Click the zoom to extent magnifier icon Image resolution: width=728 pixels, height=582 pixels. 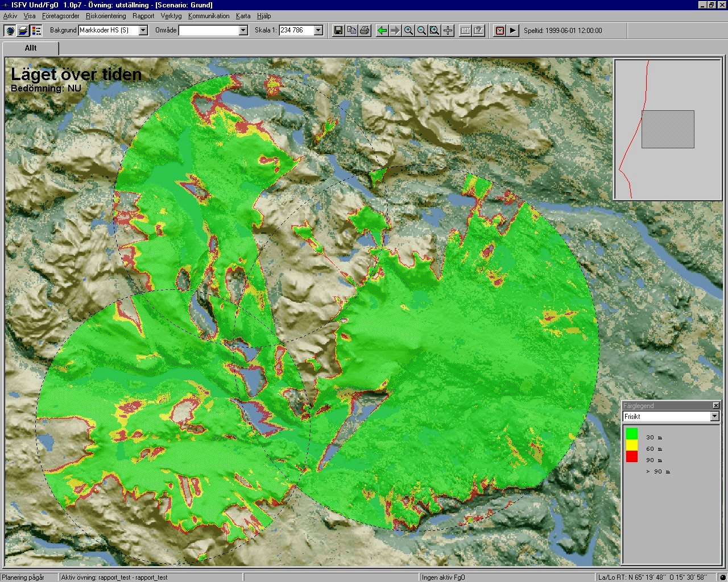pyautogui.click(x=435, y=30)
